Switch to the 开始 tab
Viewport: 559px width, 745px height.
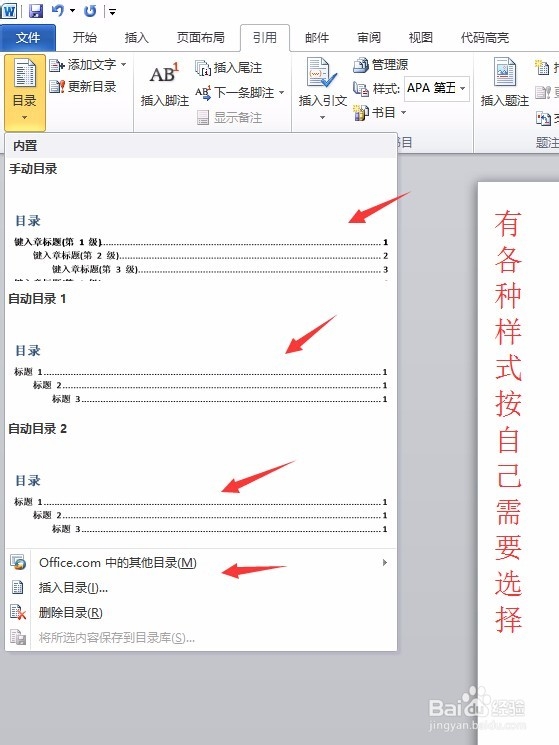tap(85, 38)
